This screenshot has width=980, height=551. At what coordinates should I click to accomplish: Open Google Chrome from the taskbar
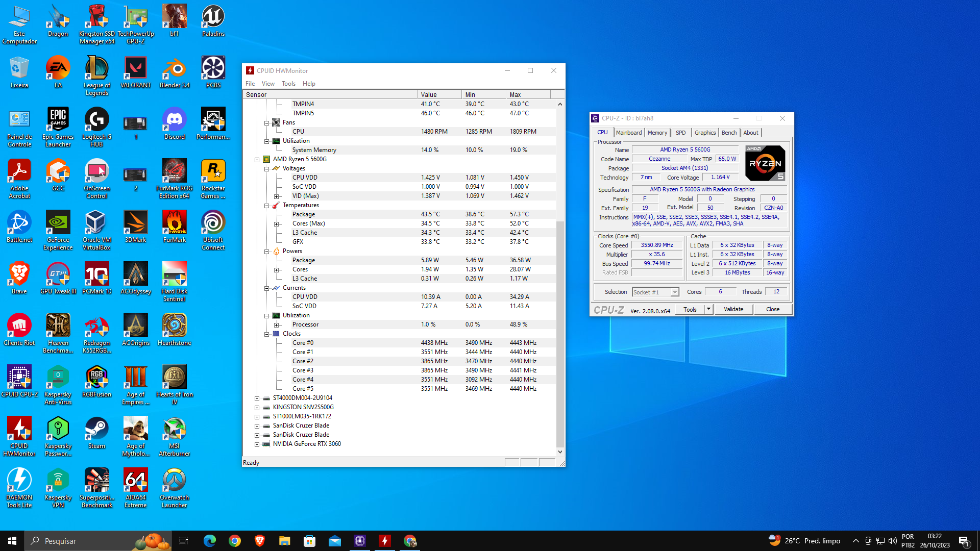(x=235, y=541)
